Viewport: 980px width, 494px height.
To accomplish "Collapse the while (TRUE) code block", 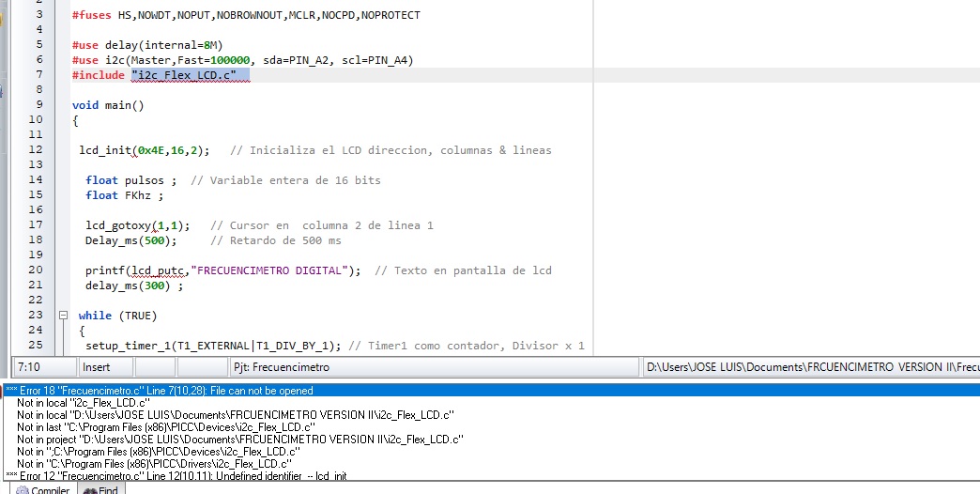I will pyautogui.click(x=63, y=316).
